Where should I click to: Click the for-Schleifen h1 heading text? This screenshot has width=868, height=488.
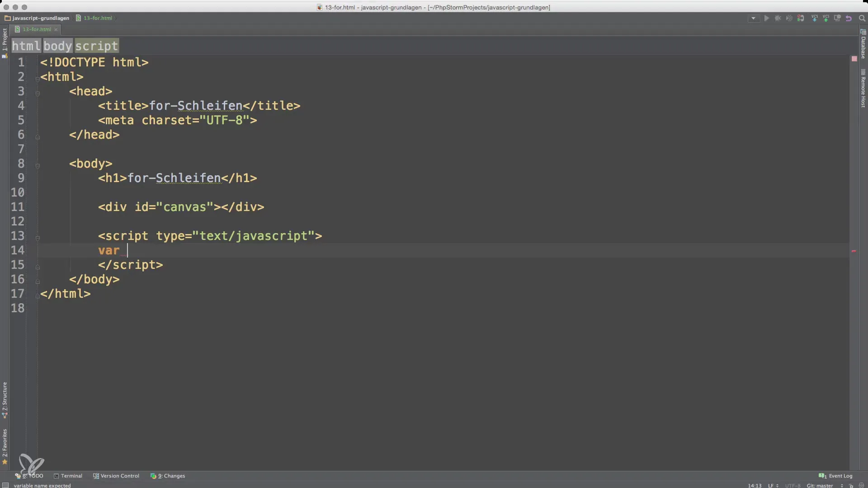tap(174, 178)
